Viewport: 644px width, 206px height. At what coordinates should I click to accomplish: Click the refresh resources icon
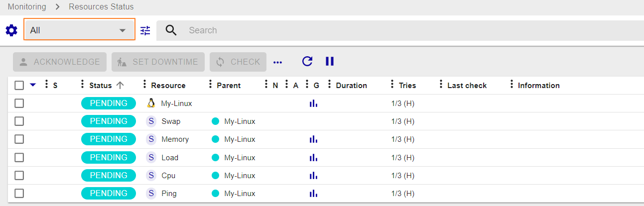307,62
